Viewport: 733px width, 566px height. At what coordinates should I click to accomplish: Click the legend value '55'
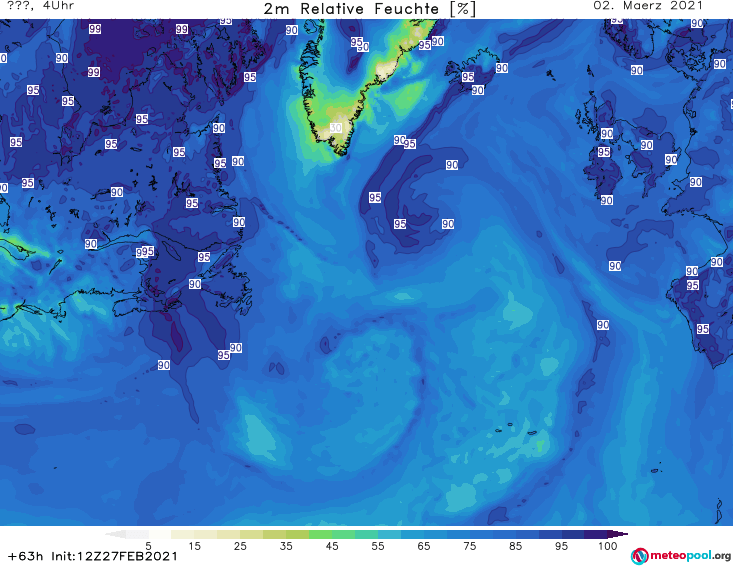click(x=378, y=546)
